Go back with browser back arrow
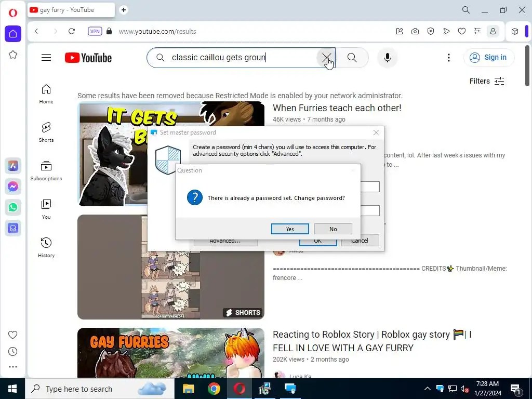Viewport: 532px width, 399px height. 37,31
